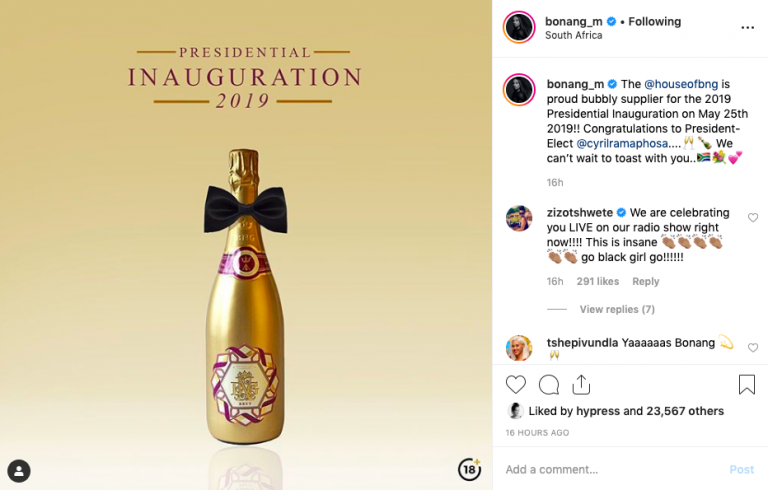
Task: Open bonang_m profile picture in header
Action: [x=519, y=28]
